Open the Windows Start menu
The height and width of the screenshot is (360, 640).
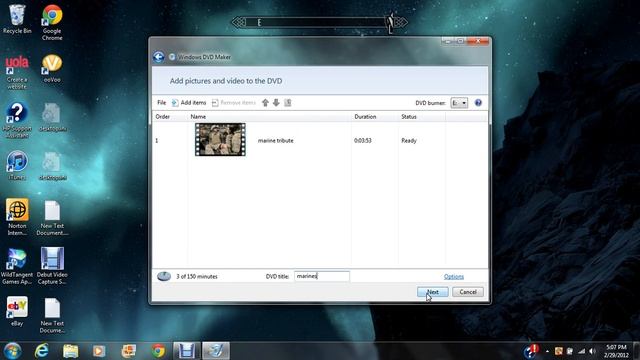[x=13, y=351]
